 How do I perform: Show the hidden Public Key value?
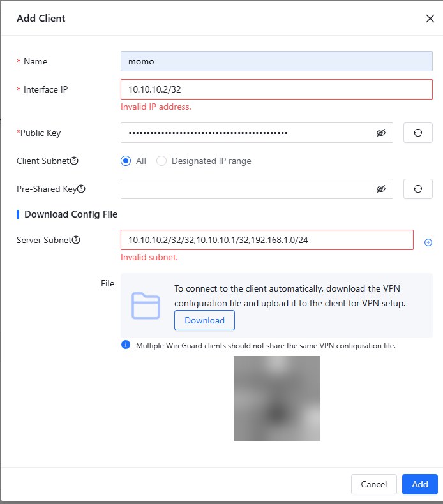coord(381,133)
